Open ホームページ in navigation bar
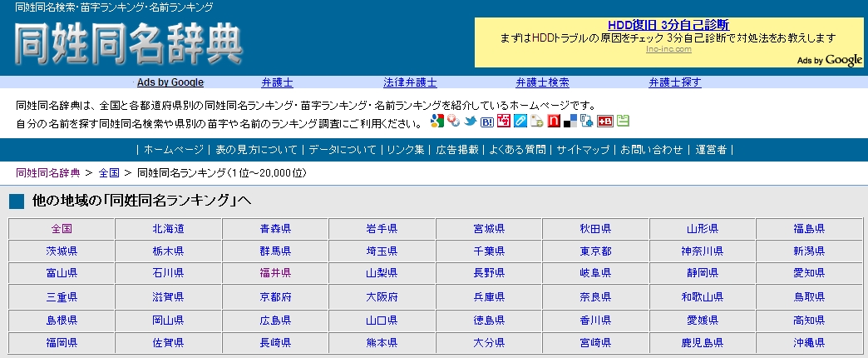The image size is (868, 358). 174,150
